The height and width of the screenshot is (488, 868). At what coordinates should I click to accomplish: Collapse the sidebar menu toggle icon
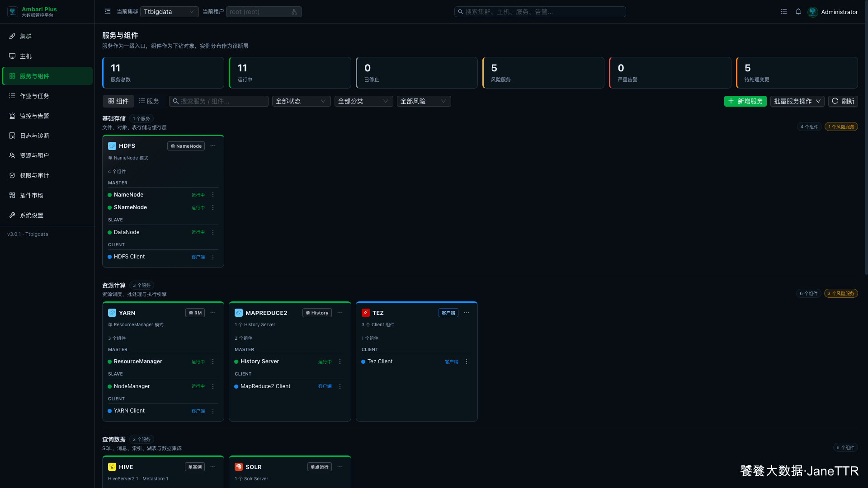[108, 12]
